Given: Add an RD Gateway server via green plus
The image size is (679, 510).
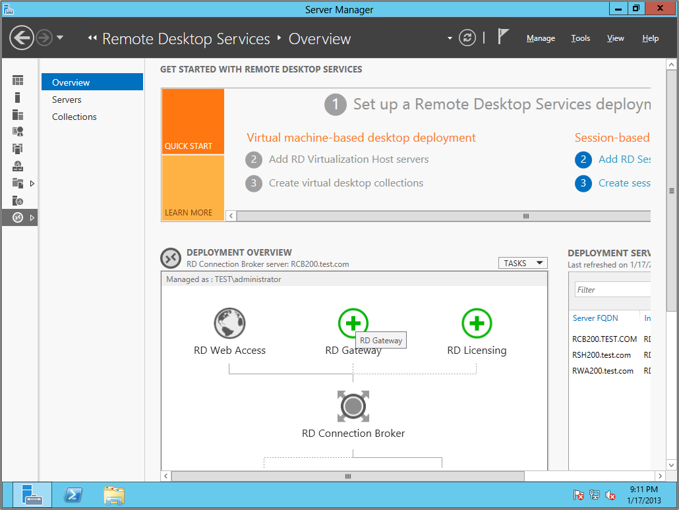Looking at the screenshot, I should (x=353, y=322).
